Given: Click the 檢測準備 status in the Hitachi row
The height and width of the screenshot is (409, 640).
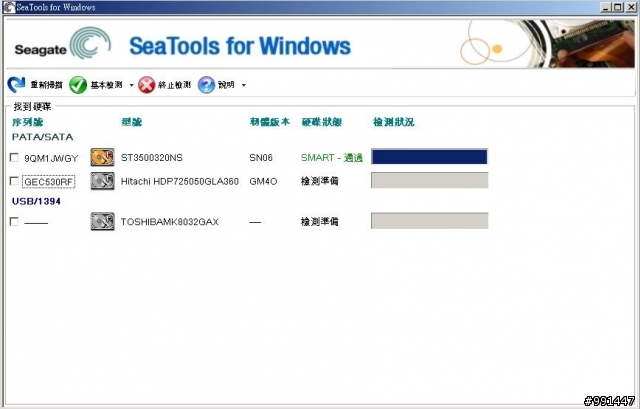Looking at the screenshot, I should click(x=320, y=181).
